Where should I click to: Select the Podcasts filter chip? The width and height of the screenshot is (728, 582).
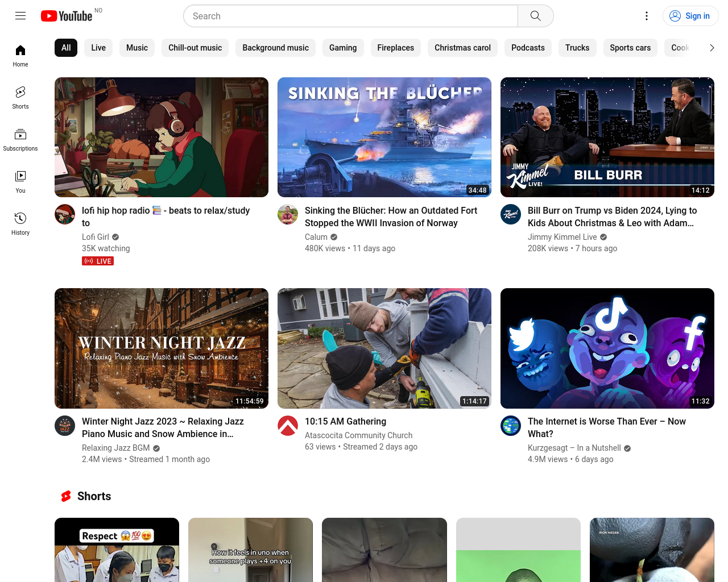[528, 48]
